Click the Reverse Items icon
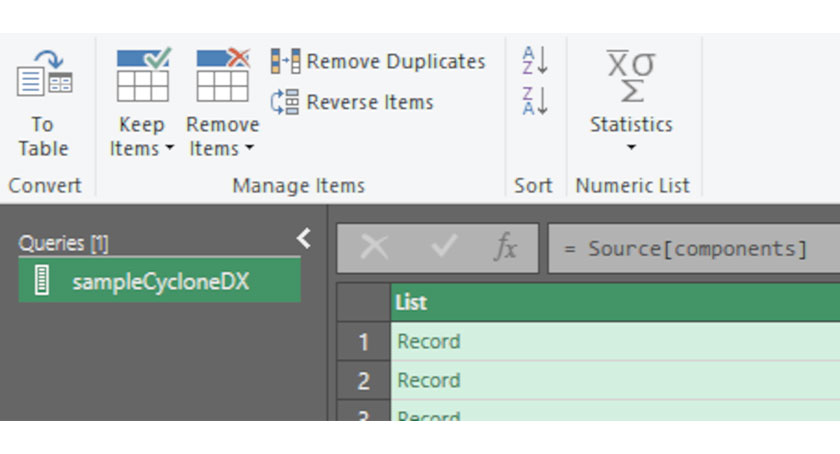Image resolution: width=840 pixels, height=454 pixels. point(285,102)
